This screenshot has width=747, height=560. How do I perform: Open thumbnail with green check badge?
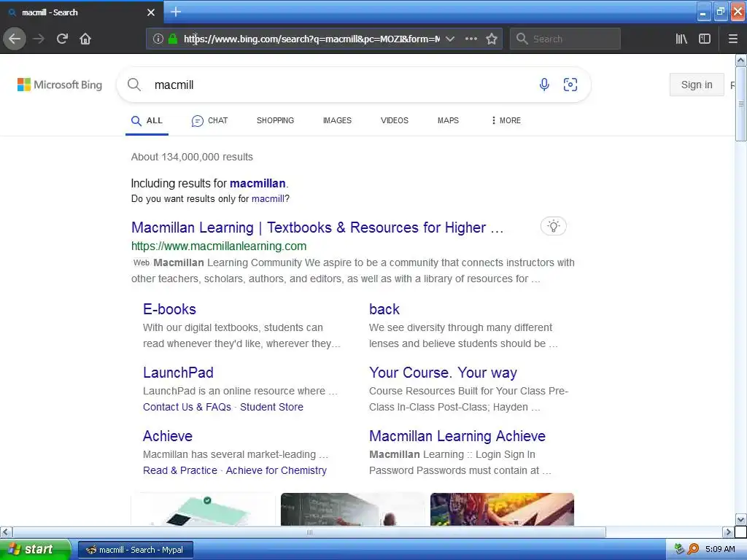[x=203, y=510]
